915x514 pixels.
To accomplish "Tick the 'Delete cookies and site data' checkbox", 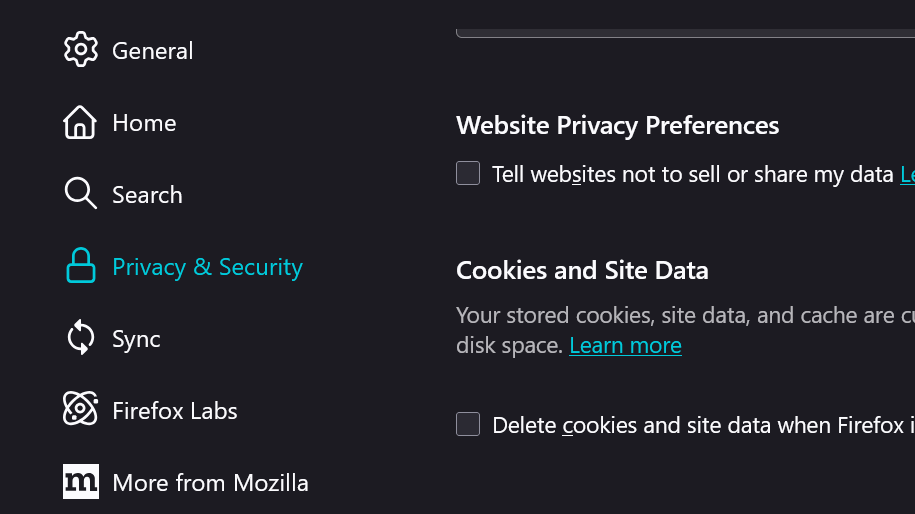I will coord(468,425).
